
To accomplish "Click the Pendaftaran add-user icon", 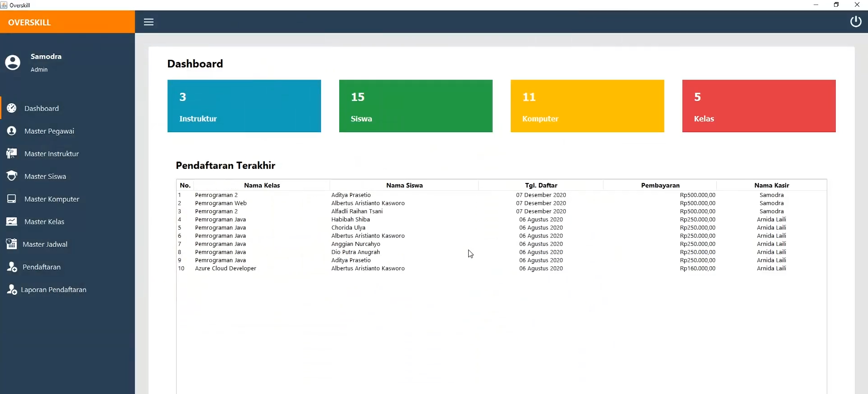I will (x=12, y=267).
